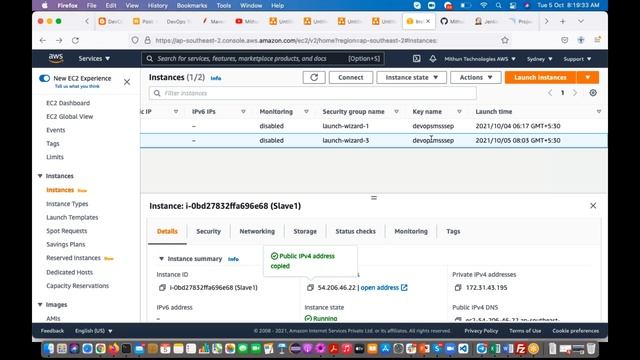640x360 pixels.
Task: Click the Launch instances button
Action: 540,78
